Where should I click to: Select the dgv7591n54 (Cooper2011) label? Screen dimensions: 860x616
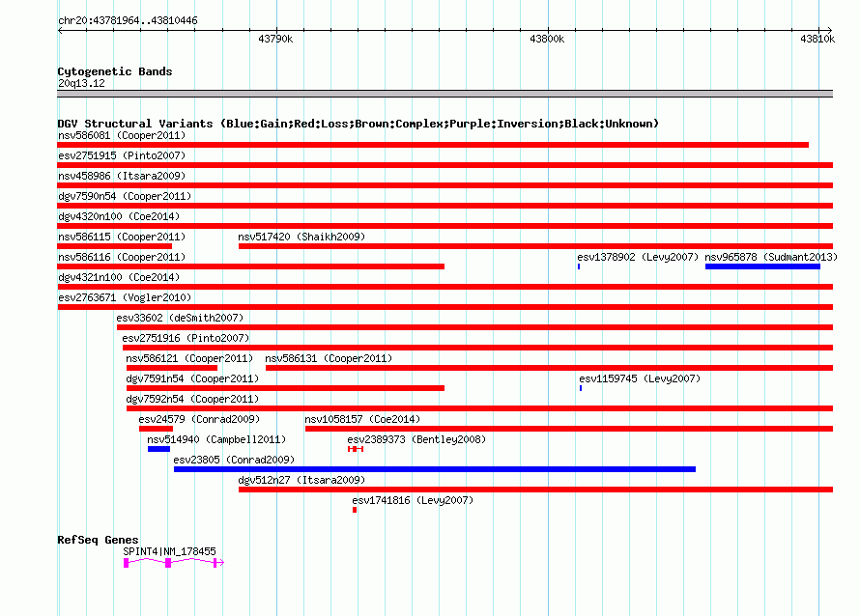(x=192, y=378)
